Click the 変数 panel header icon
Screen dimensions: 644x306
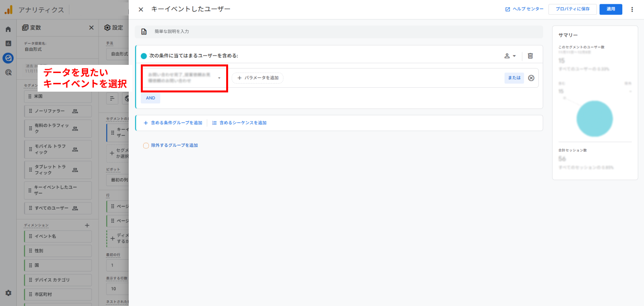25,28
